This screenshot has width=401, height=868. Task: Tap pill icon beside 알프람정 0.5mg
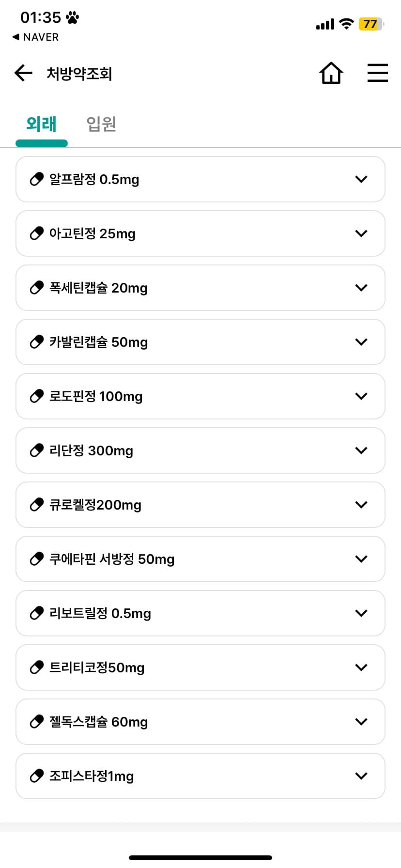(37, 179)
